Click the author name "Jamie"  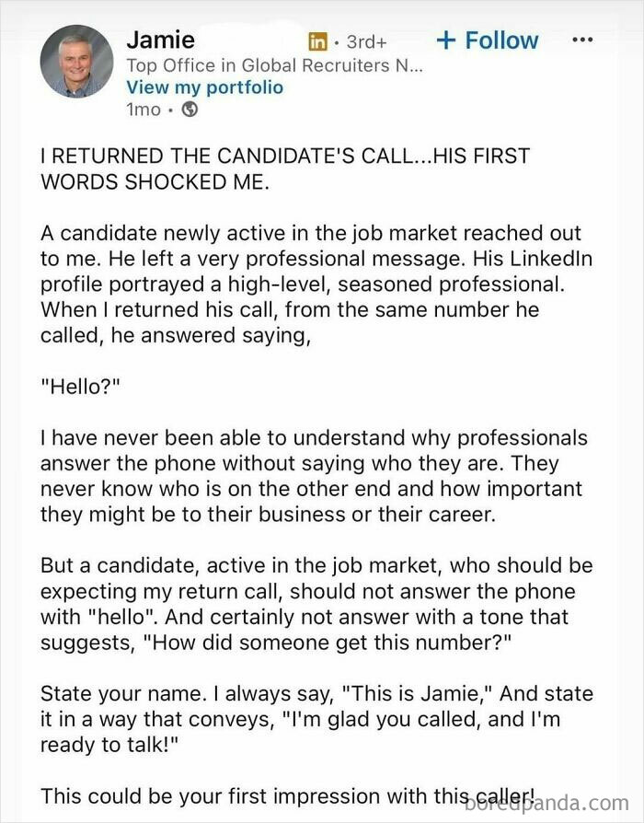pyautogui.click(x=160, y=40)
